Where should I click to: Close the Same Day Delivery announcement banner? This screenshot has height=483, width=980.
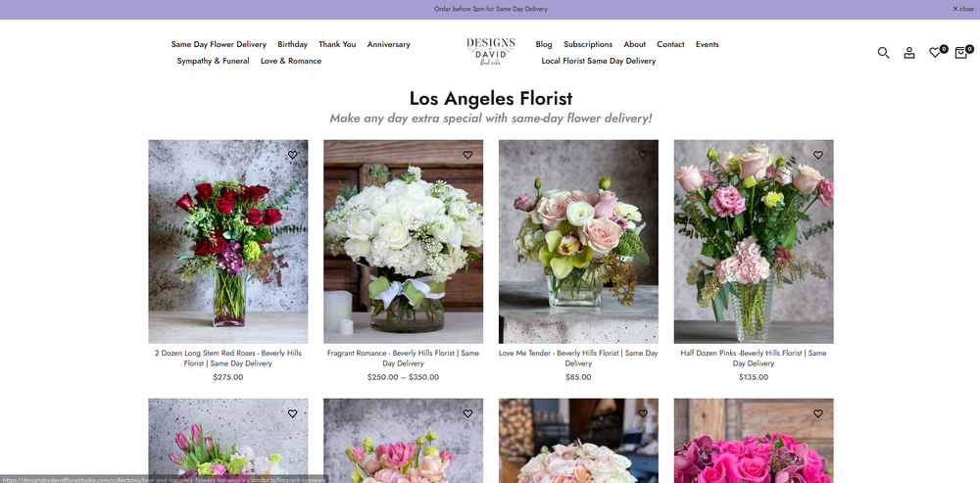[962, 9]
